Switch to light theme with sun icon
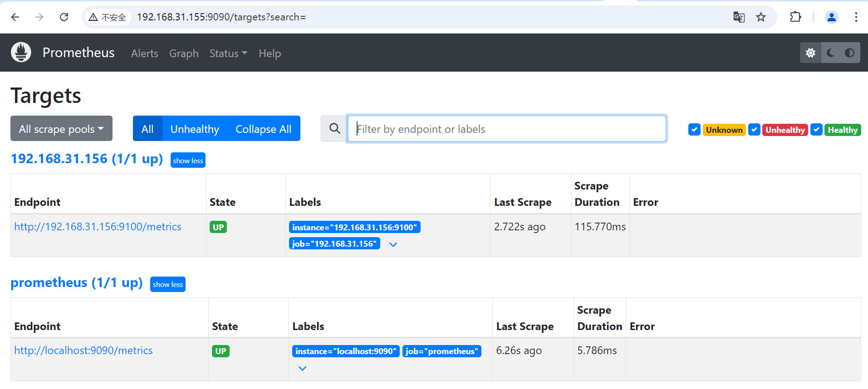Image resolution: width=868 pixels, height=389 pixels. pyautogui.click(x=810, y=53)
